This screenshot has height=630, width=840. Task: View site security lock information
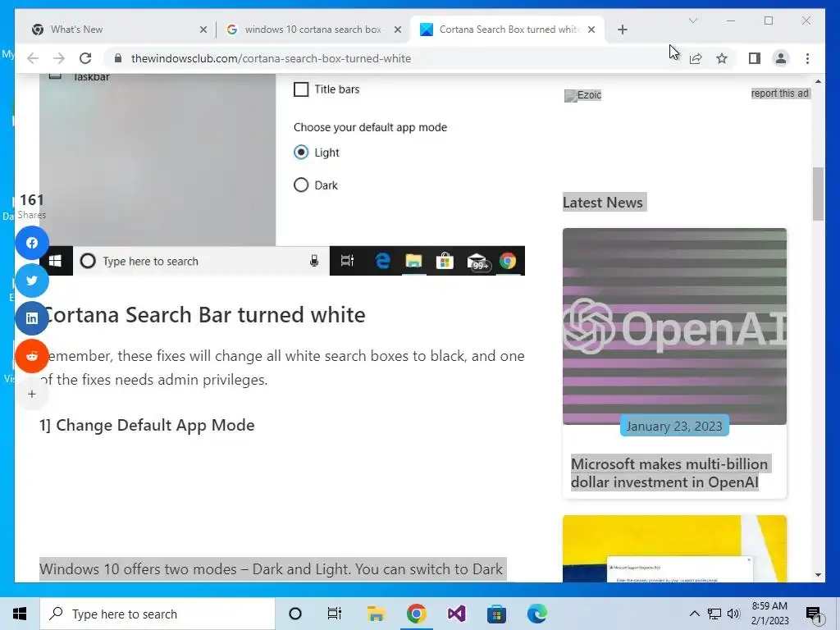(x=118, y=58)
